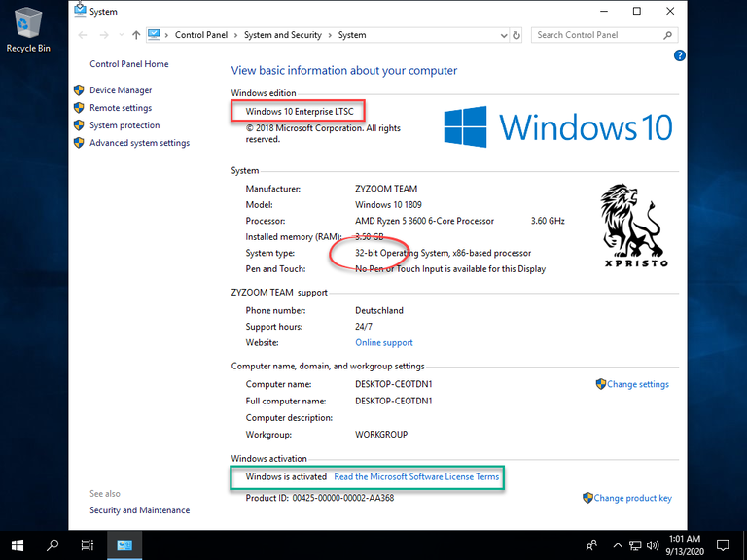
Task: Click the blue help question mark icon
Action: 679,55
